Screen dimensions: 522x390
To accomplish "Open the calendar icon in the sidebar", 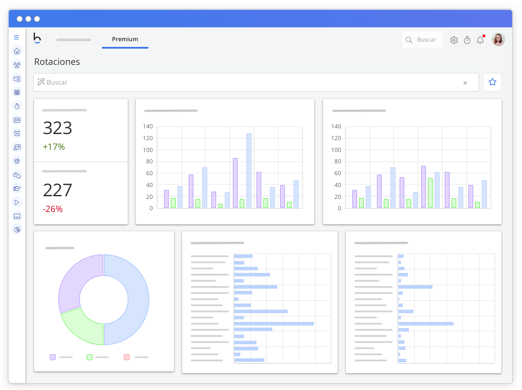I will [17, 92].
